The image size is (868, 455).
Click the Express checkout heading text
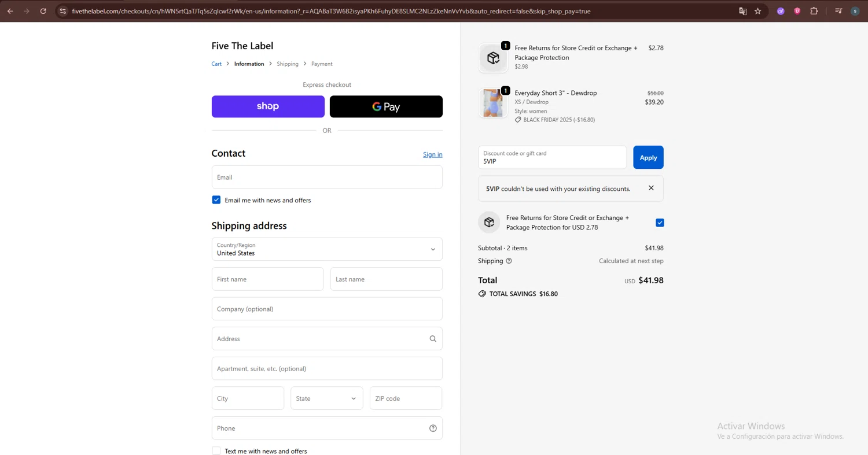(327, 85)
